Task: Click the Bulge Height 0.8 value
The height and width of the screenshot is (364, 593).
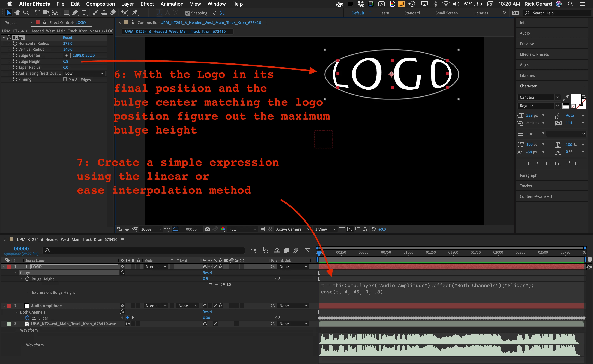Action: (x=65, y=61)
